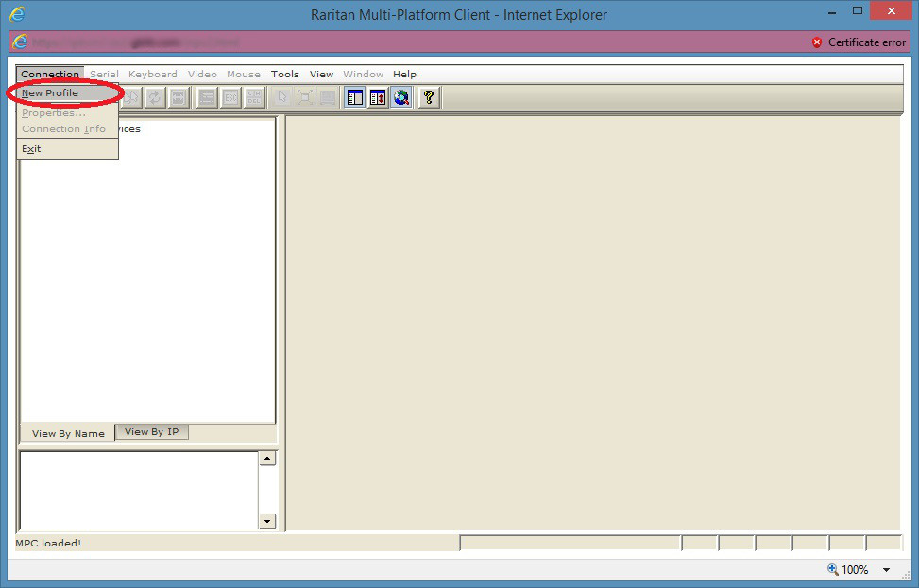Click the greyed Keyboard menu
Screen dimensions: 919x588
(152, 74)
